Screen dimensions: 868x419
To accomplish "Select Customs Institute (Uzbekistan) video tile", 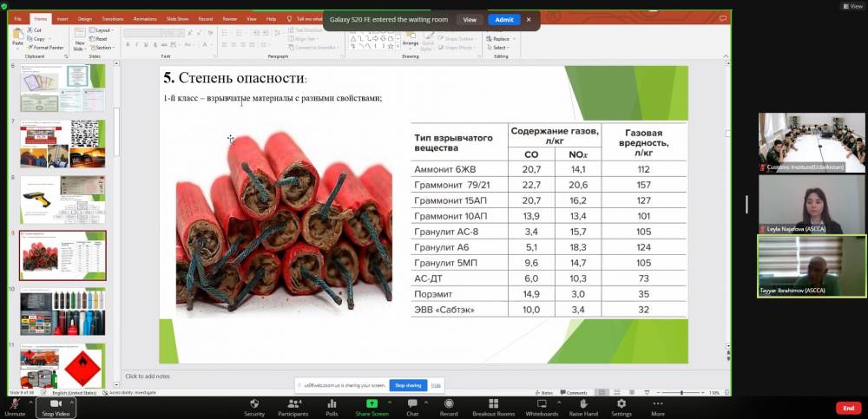I will (812, 143).
